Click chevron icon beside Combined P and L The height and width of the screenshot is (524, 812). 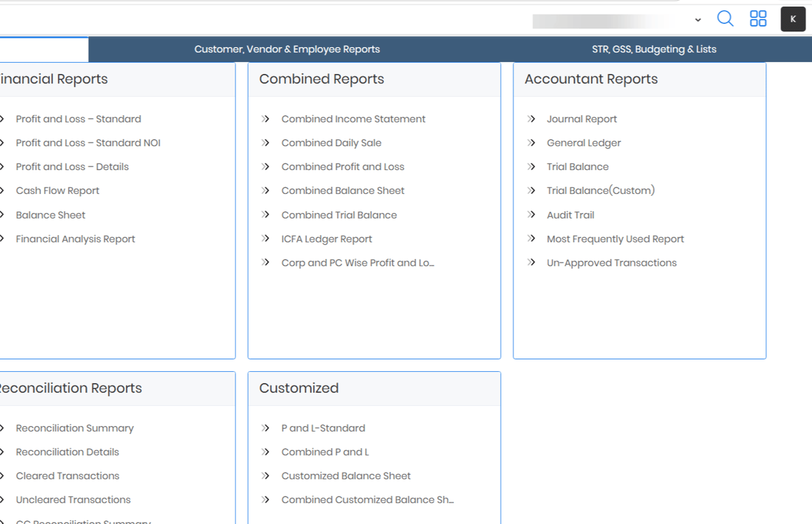point(265,452)
